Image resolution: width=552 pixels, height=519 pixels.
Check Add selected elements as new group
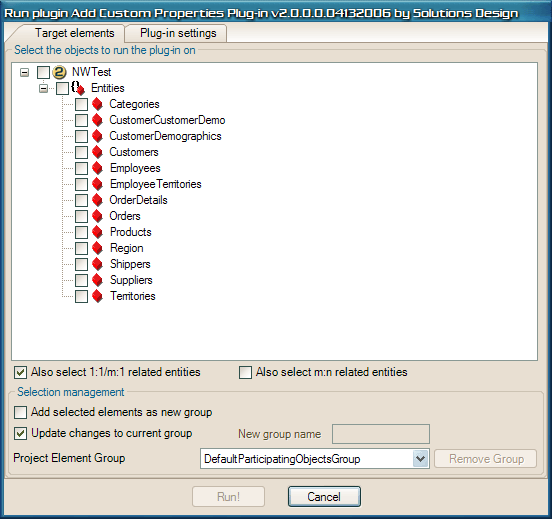(x=20, y=412)
